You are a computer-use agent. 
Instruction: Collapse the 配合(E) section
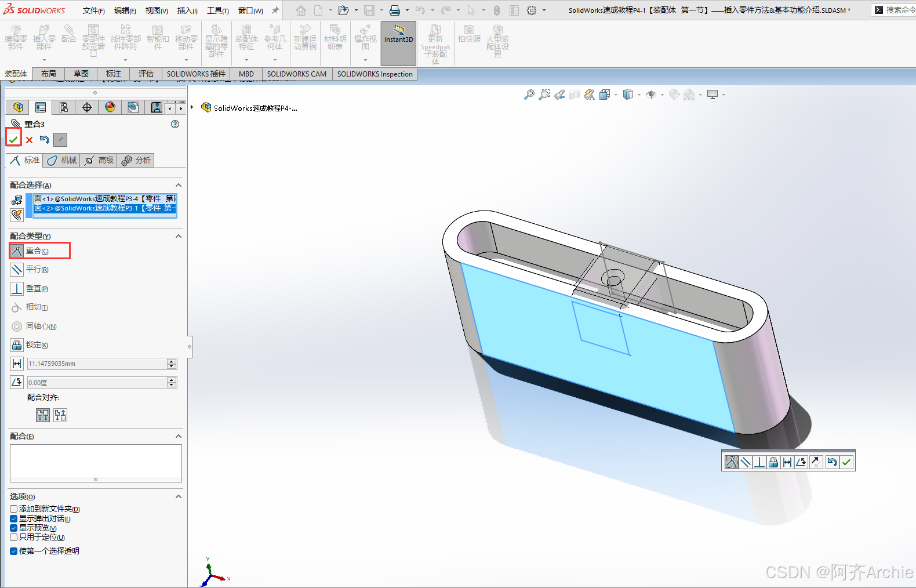179,436
